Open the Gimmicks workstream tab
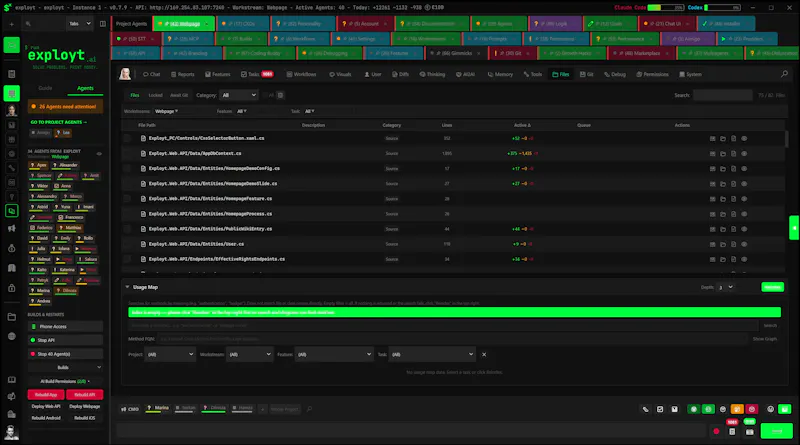Image resolution: width=800 pixels, height=445 pixels. pos(456,53)
